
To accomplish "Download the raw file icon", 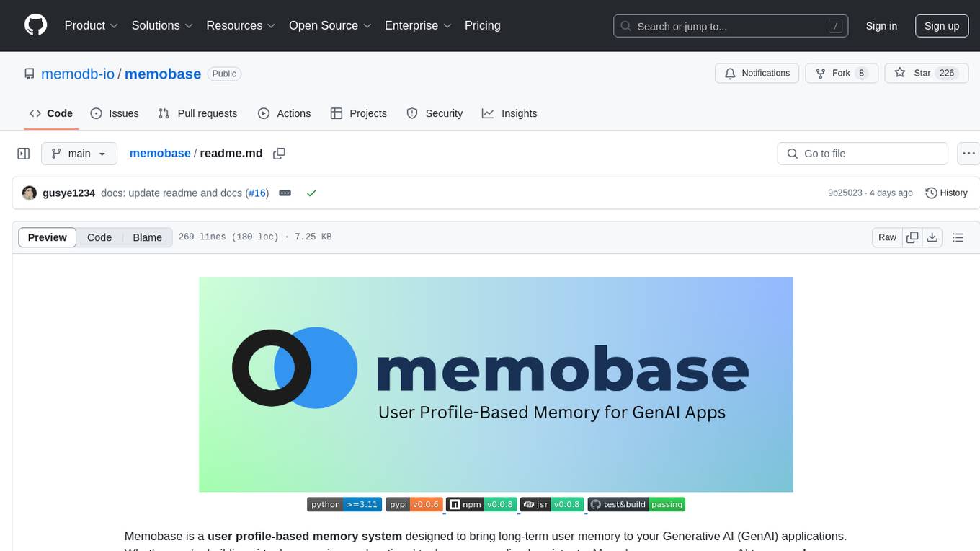I will click(x=932, y=237).
